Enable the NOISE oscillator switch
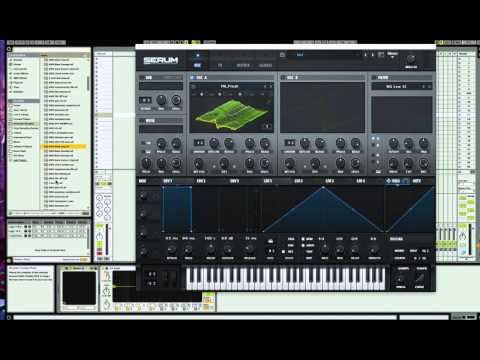Viewport: 480px width, 360px height. click(142, 121)
